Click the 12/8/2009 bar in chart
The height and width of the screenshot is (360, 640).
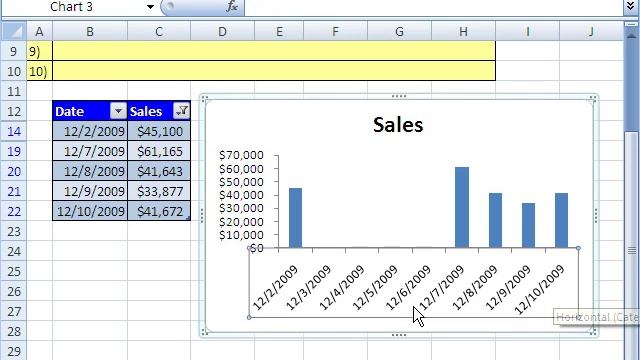[496, 220]
